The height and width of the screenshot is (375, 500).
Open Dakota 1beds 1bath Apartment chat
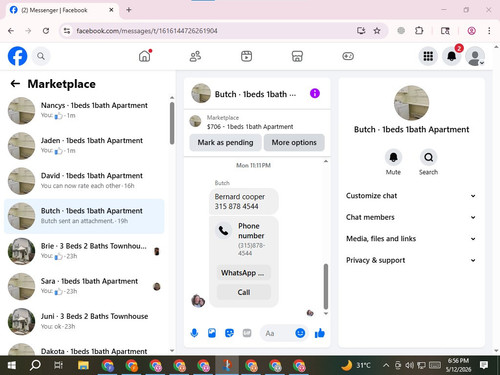(84, 349)
